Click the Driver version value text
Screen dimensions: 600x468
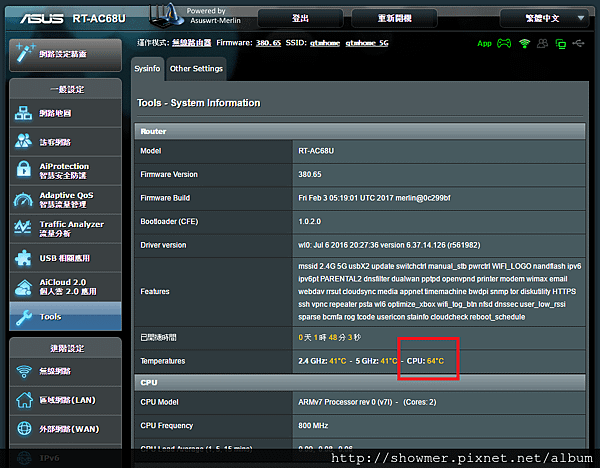(x=389, y=245)
